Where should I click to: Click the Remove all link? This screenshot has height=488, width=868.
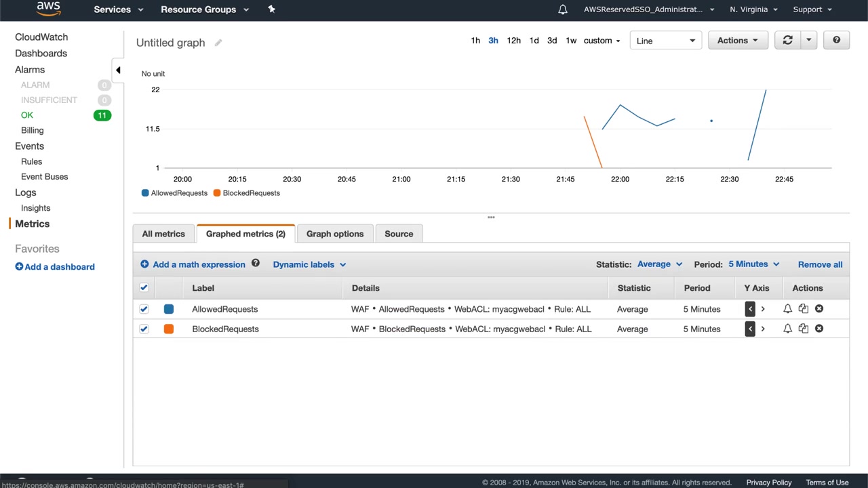[820, 264]
